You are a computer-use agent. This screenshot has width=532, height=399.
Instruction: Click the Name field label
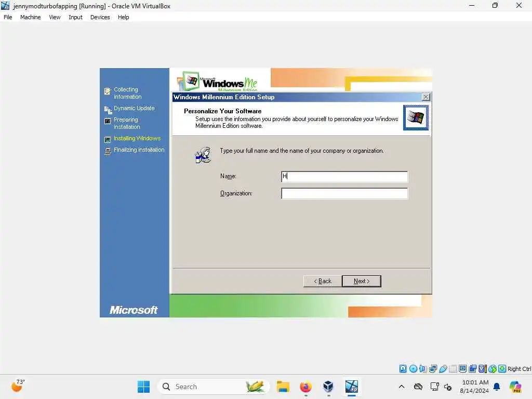tap(228, 176)
